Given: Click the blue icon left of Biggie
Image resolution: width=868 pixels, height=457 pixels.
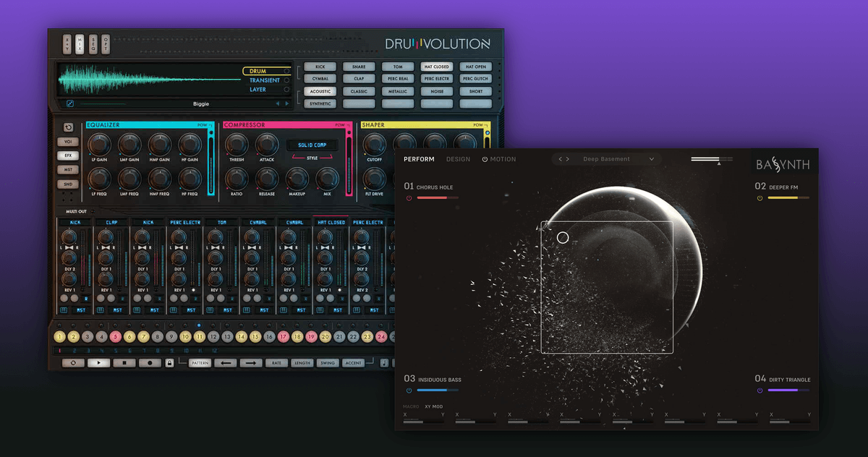Looking at the screenshot, I should (70, 104).
